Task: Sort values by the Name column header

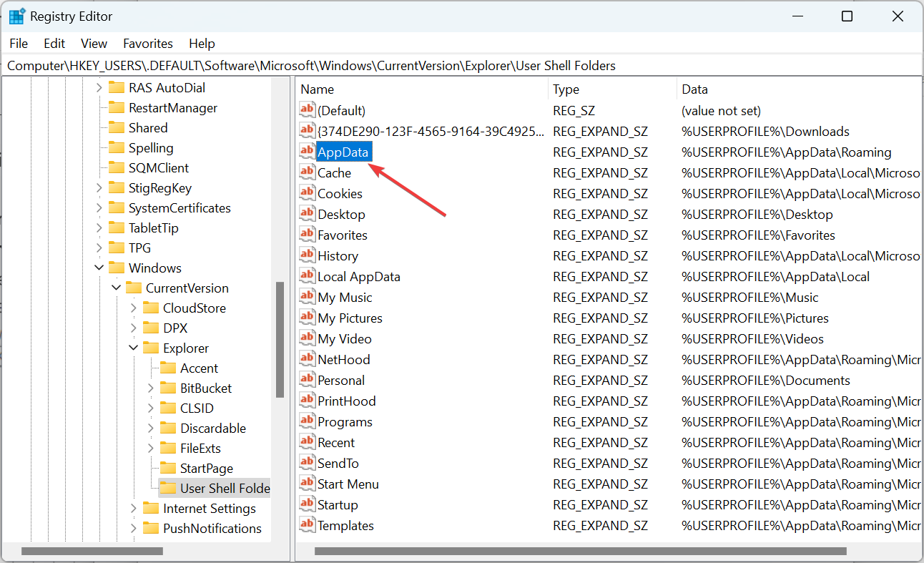Action: (421, 89)
